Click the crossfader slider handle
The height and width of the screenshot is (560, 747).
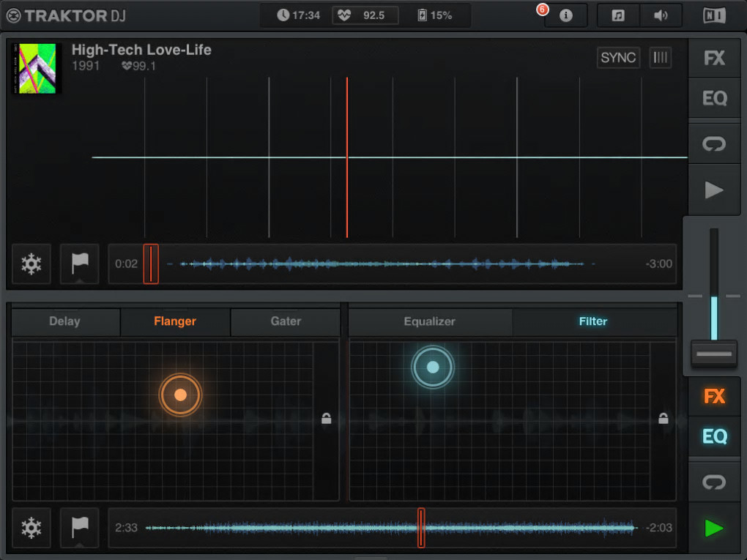click(x=714, y=354)
